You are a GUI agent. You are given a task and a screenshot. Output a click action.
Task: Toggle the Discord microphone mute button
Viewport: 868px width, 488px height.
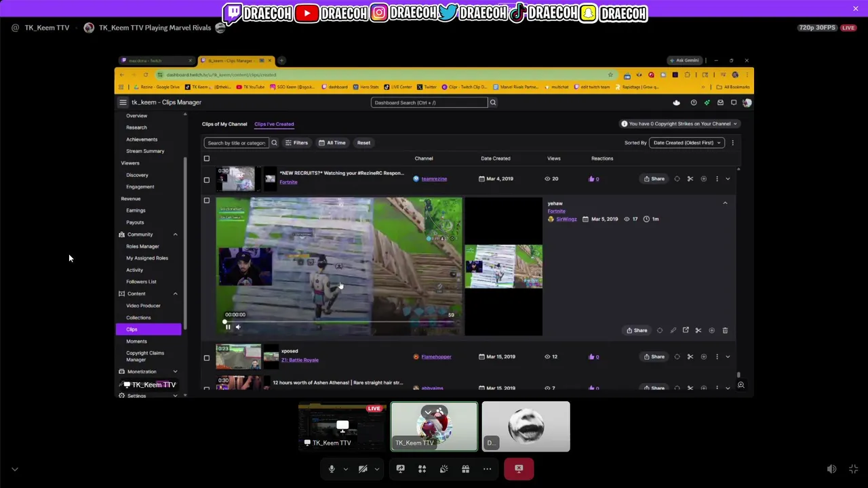click(332, 468)
